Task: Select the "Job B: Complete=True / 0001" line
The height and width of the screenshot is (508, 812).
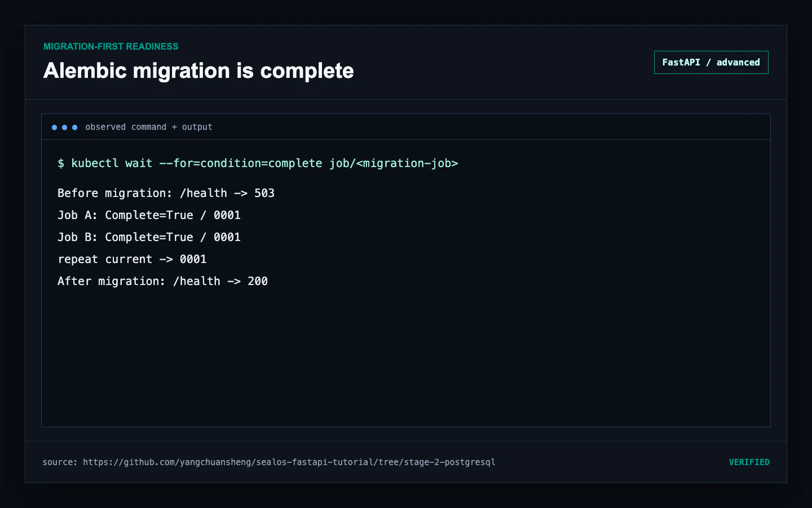Action: click(149, 237)
